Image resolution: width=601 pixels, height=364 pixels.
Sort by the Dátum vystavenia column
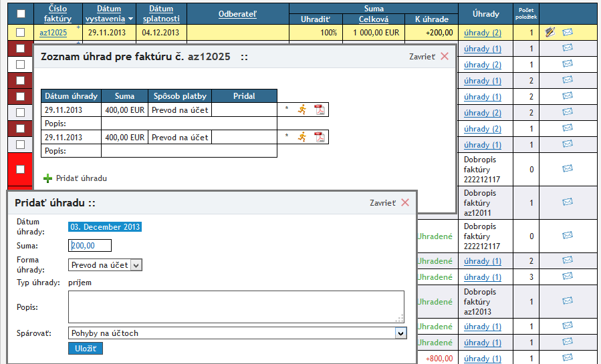(x=109, y=13)
